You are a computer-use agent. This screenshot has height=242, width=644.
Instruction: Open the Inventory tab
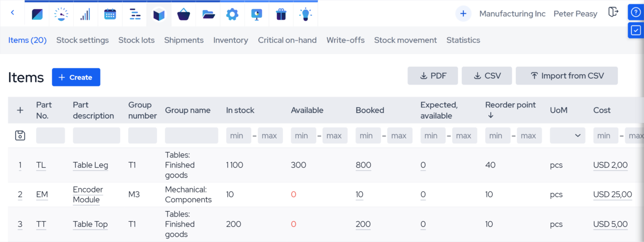[230, 40]
